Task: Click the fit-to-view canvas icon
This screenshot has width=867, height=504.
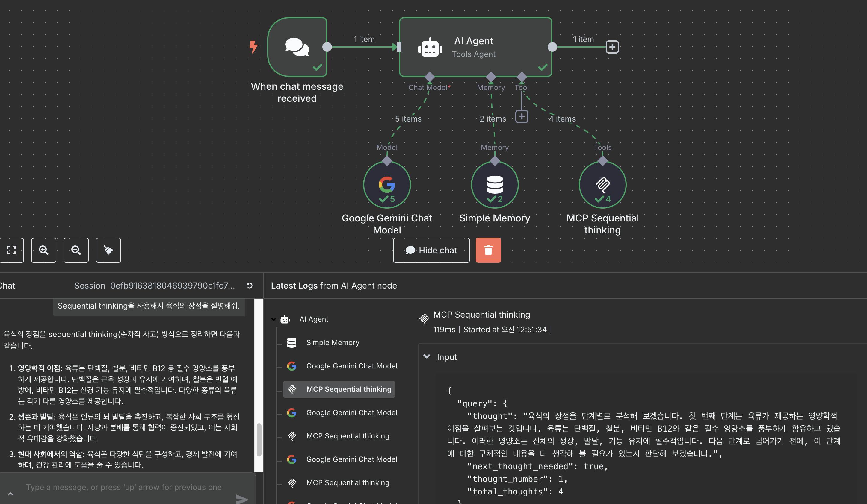Action: [11, 250]
